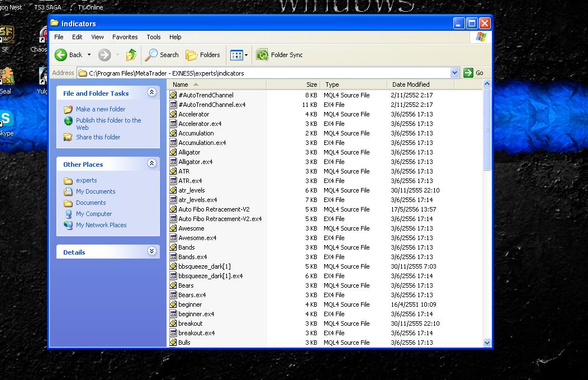This screenshot has width=588, height=380.
Task: Click Make a new folder
Action: click(x=101, y=109)
